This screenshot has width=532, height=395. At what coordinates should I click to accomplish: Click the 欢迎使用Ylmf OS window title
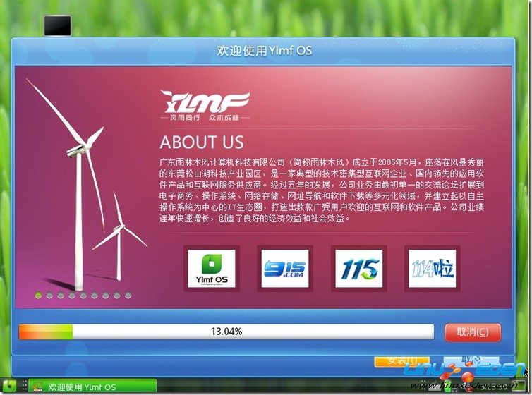[265, 51]
